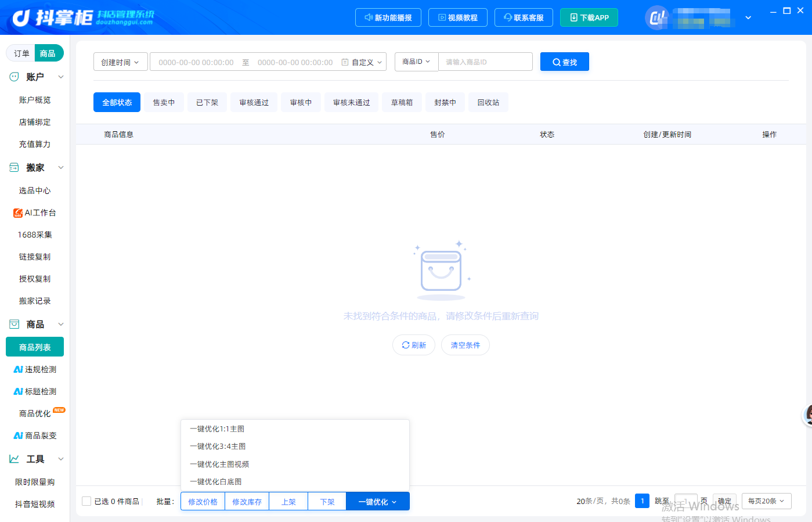Viewport: 812px width, 522px height.
Task: Open the 每页20条 page size dropdown
Action: [767, 501]
